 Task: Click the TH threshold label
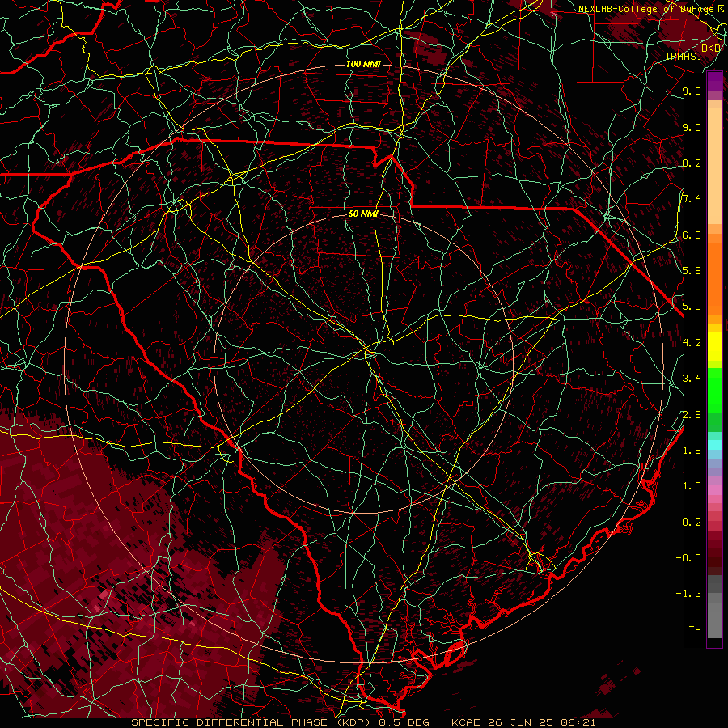click(695, 630)
